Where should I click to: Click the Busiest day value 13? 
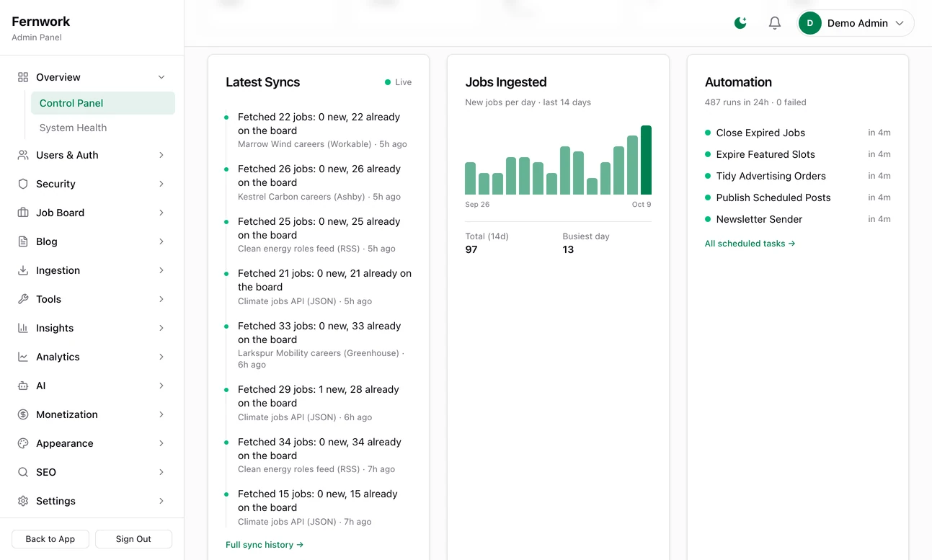568,249
